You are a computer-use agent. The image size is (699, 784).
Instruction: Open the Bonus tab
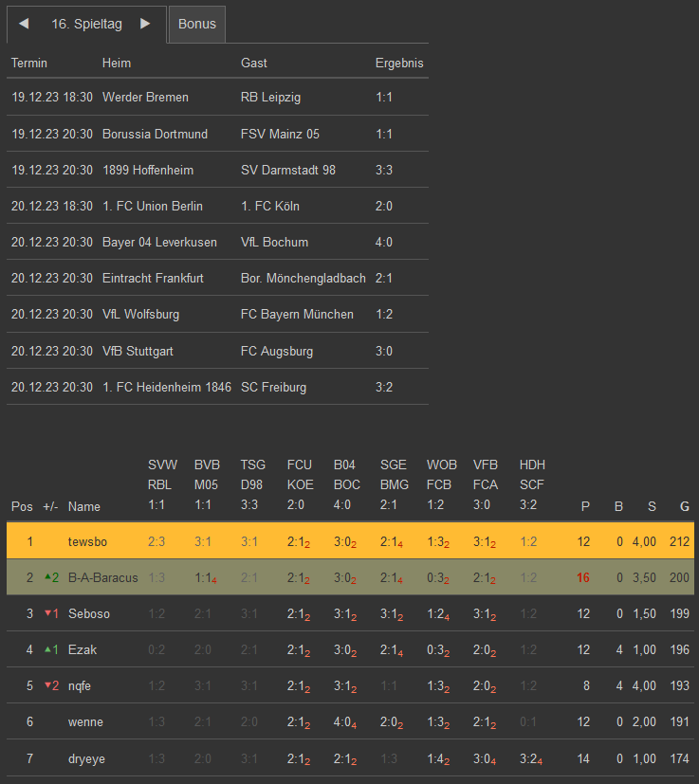coord(197,24)
